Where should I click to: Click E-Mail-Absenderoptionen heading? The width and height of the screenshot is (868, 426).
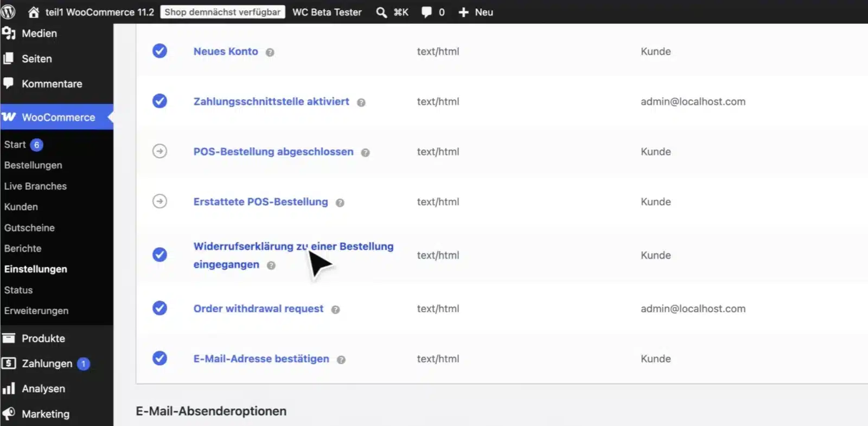point(211,411)
